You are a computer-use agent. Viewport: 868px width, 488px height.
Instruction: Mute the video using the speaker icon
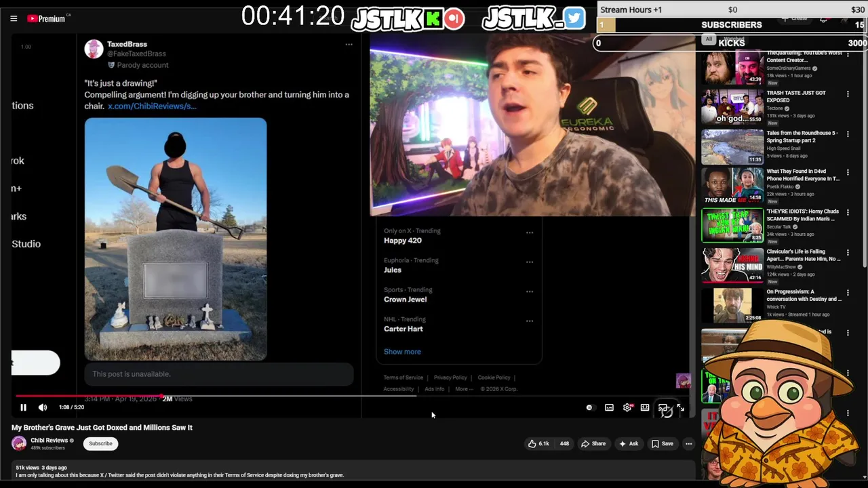pos(43,407)
